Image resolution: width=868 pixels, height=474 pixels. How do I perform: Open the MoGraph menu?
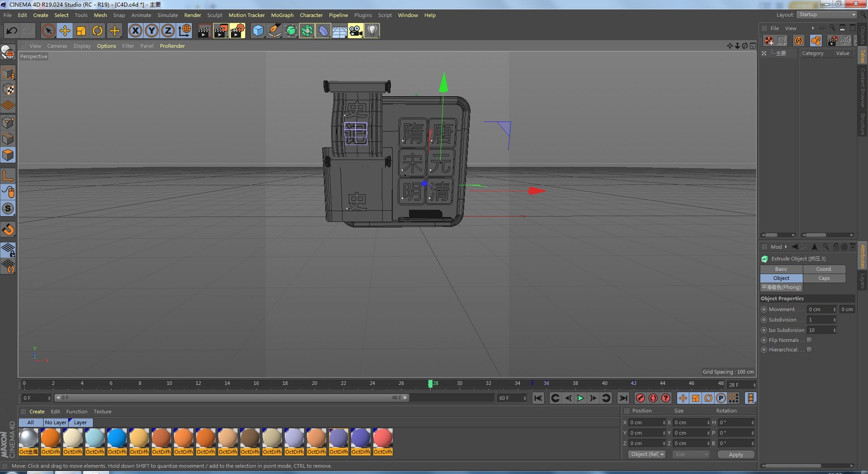(x=282, y=15)
